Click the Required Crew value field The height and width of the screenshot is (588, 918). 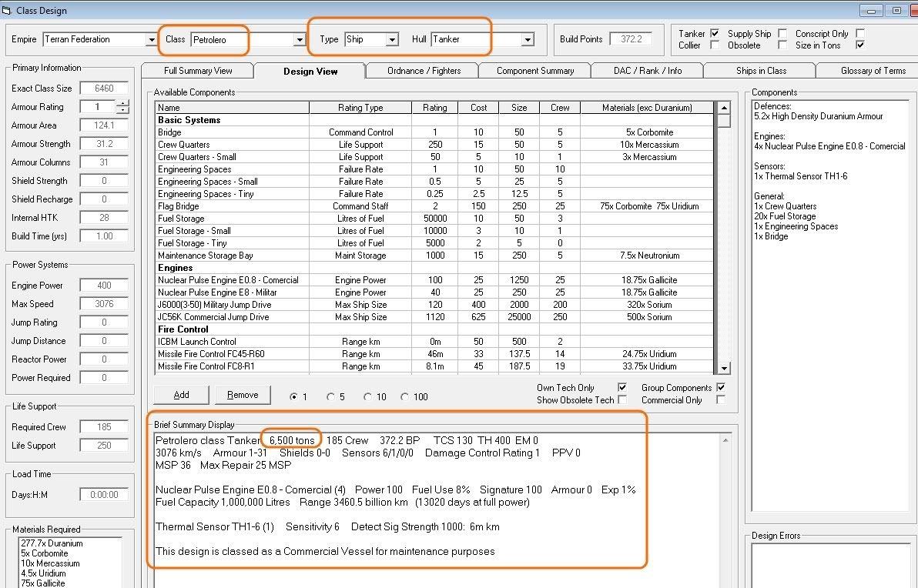coord(104,426)
